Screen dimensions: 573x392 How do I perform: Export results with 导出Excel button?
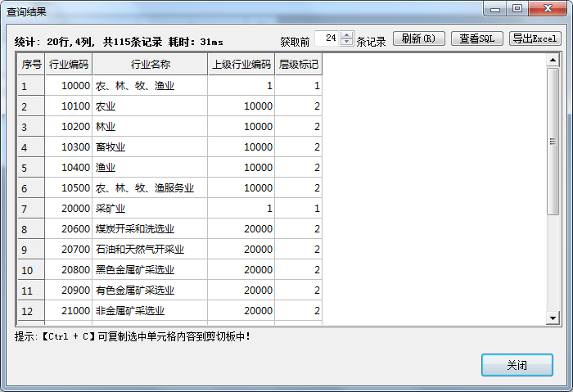(535, 39)
